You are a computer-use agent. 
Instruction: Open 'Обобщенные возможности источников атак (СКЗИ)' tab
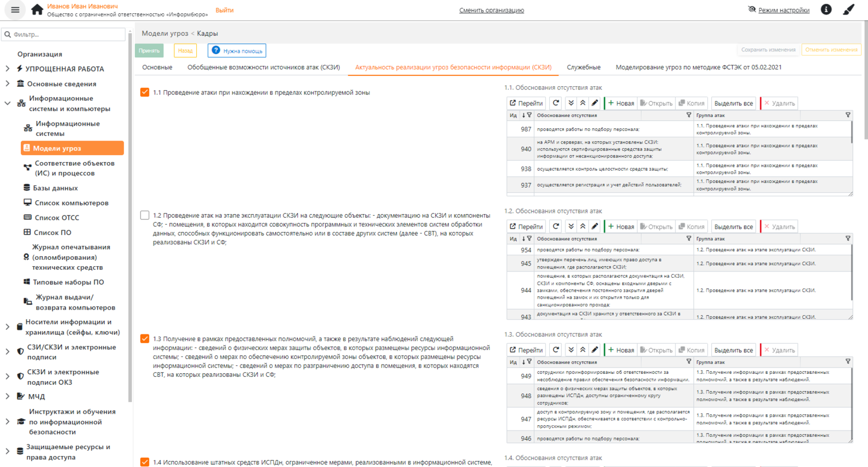[x=263, y=68]
